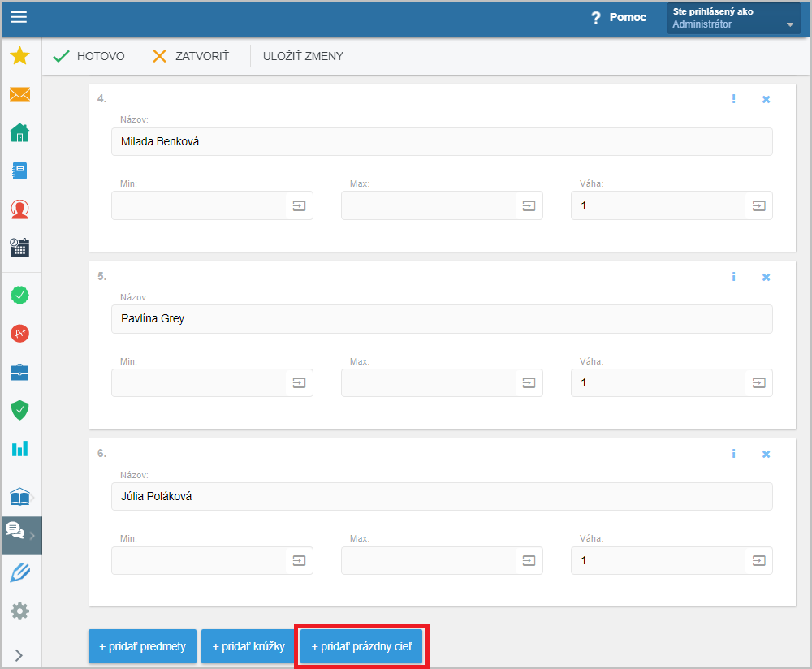Screen dimensions: 812x669
Task: Open the yellow star favorites icon
Action: pos(19,56)
